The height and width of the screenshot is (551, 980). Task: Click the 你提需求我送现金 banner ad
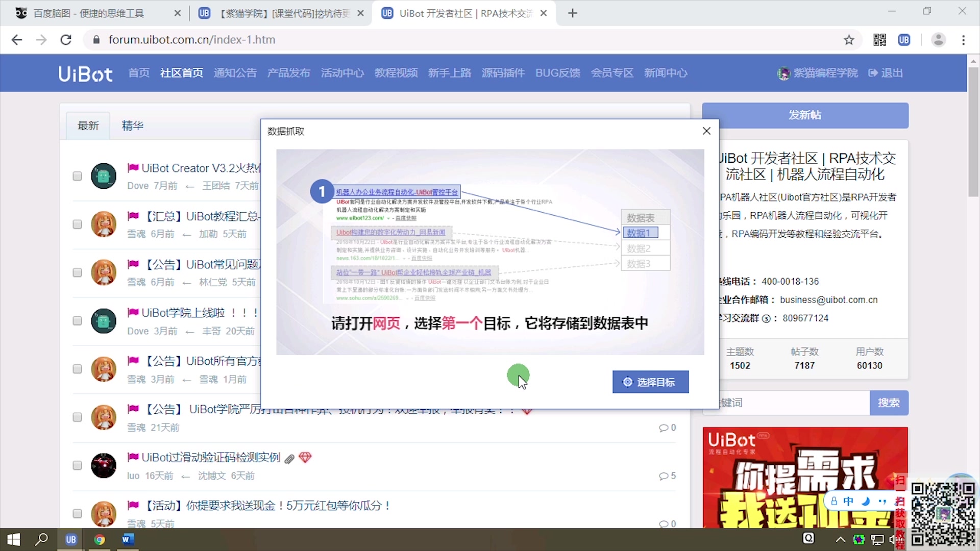coord(805,478)
